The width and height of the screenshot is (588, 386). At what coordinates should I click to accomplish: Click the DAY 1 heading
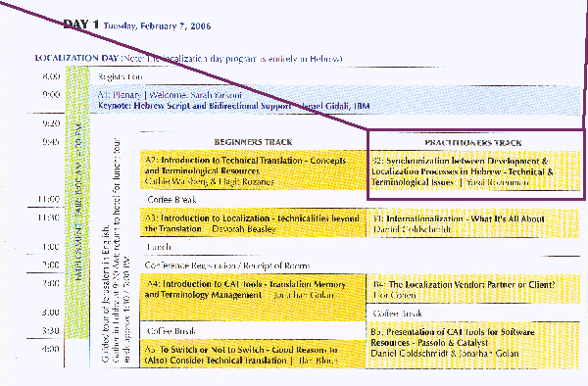tap(81, 24)
